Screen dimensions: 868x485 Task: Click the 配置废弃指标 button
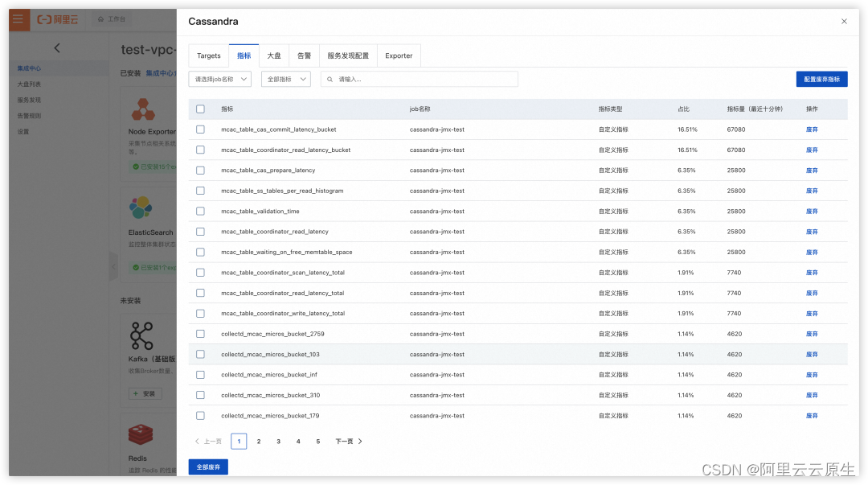(x=821, y=80)
